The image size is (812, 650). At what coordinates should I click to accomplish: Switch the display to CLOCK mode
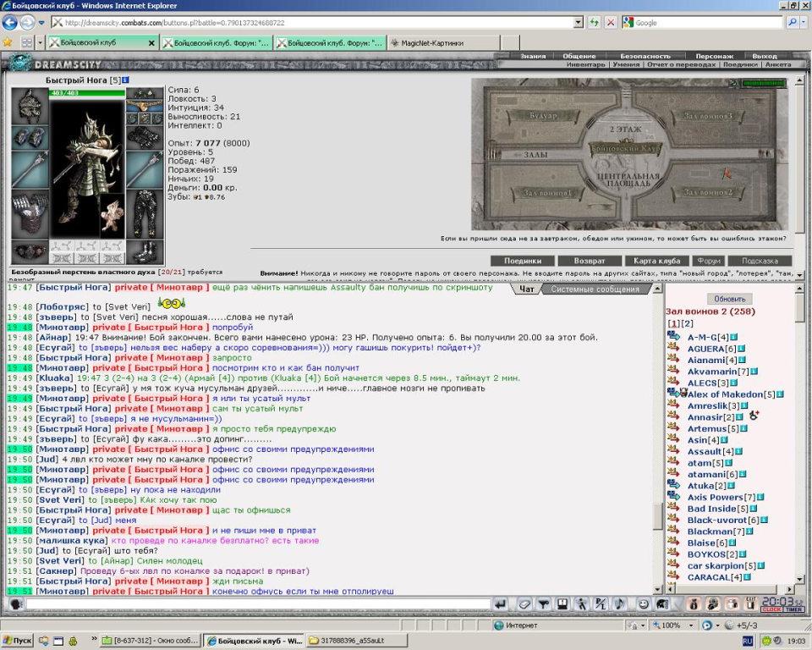pyautogui.click(x=771, y=609)
